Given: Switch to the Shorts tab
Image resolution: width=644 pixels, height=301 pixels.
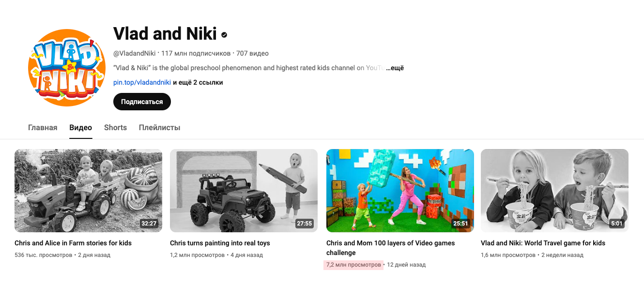Looking at the screenshot, I should coord(115,128).
